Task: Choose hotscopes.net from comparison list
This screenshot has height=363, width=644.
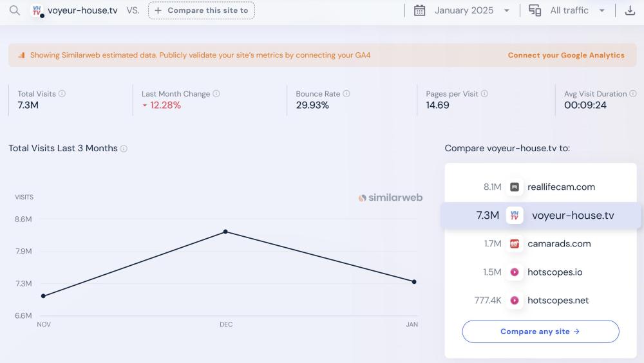Action: point(558,301)
